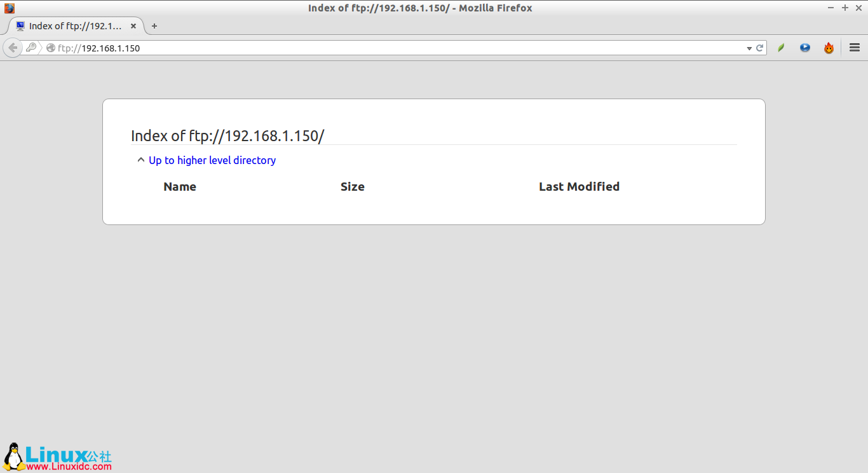Minimize the Firefox window
868x473 pixels.
point(831,8)
